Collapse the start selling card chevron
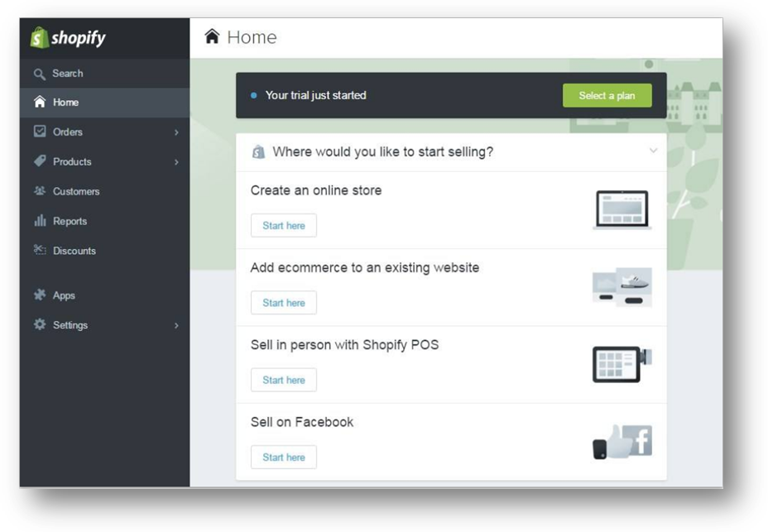 (653, 151)
